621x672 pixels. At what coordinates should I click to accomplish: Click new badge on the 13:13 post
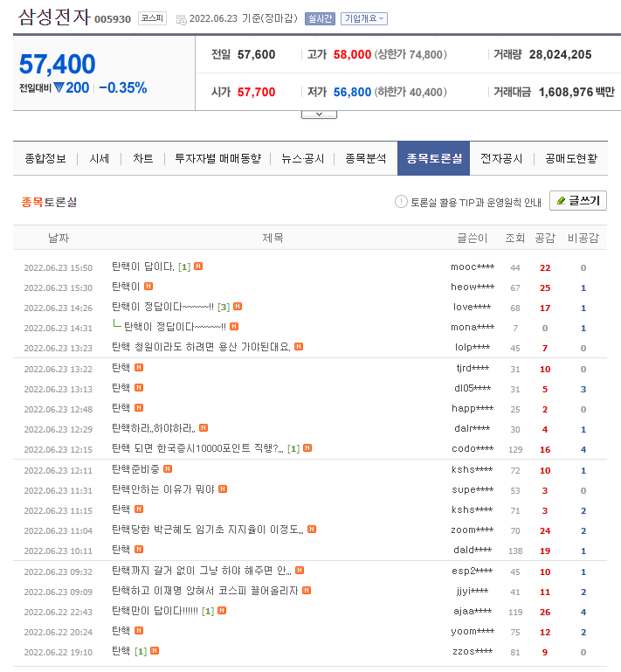[139, 387]
